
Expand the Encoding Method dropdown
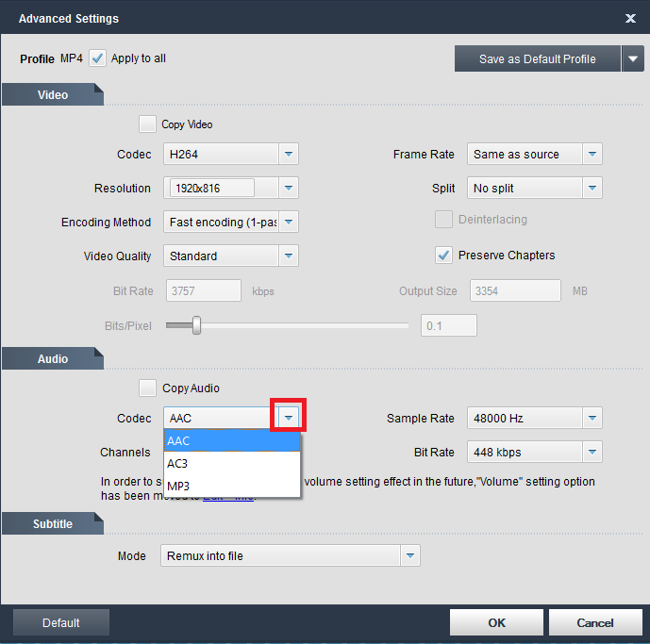point(289,222)
